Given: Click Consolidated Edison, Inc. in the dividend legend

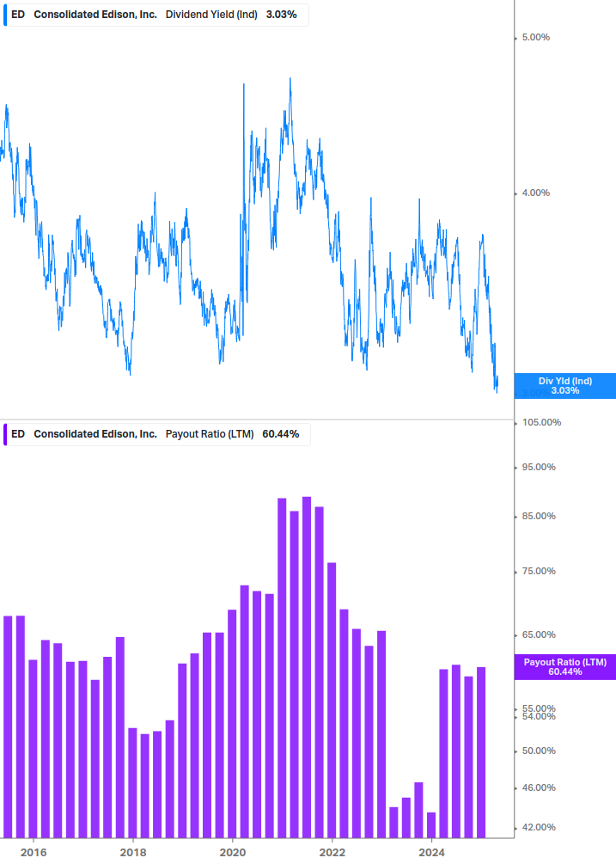Looking at the screenshot, I should (95, 15).
